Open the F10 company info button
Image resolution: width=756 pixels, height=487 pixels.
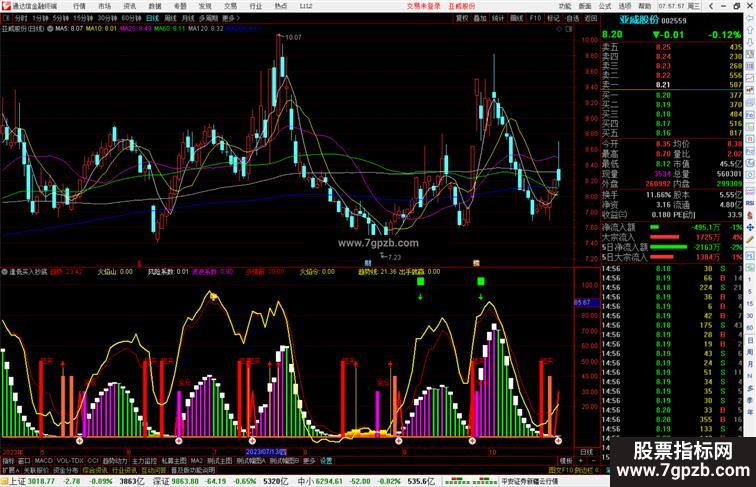(535, 18)
